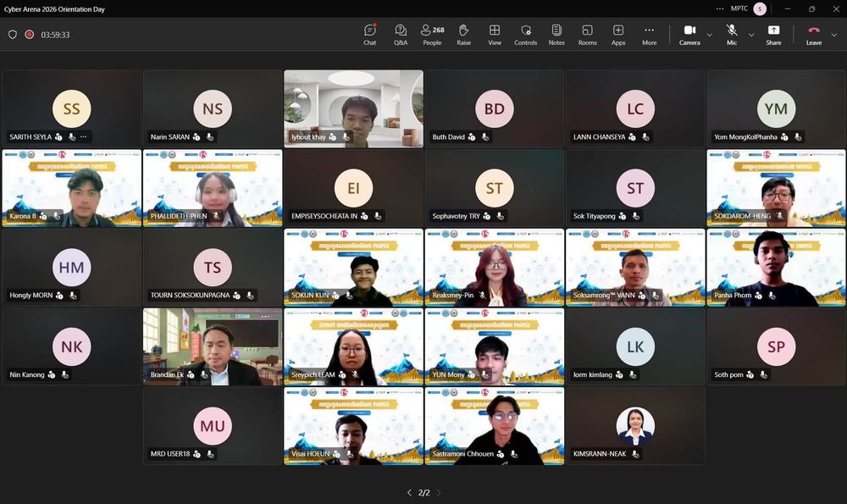Click Panha Phorn name label

click(x=733, y=296)
